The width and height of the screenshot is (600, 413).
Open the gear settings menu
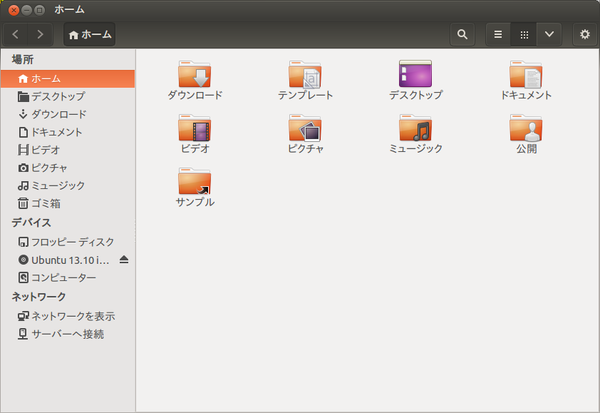585,34
